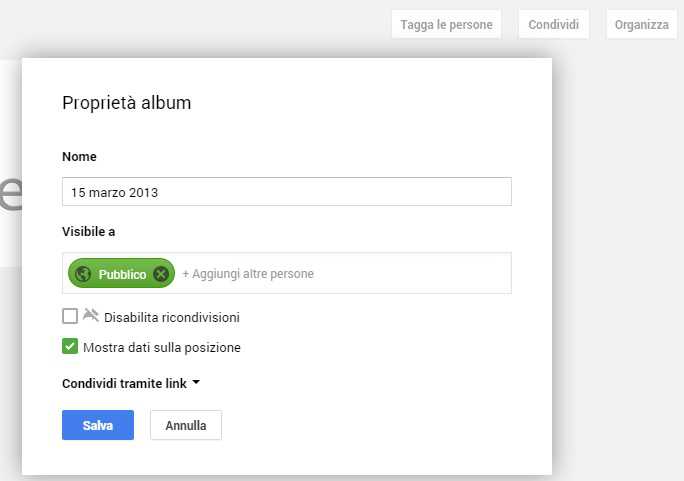
Task: Open the Condividi option in the top bar
Action: tap(554, 25)
